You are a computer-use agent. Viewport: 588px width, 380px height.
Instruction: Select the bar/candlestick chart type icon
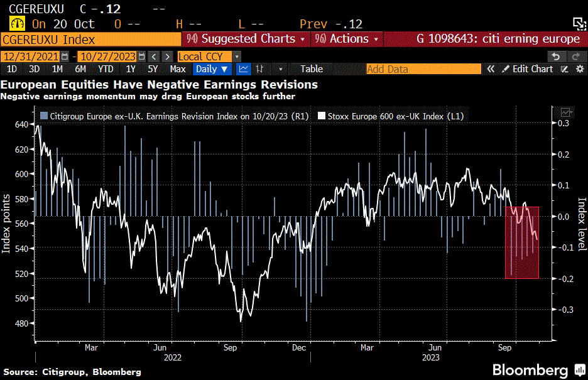(x=259, y=69)
